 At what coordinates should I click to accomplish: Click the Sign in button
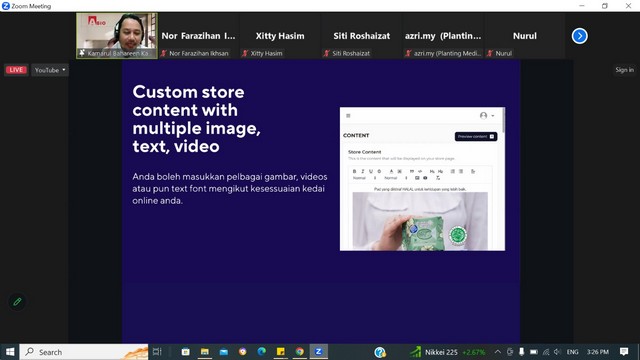[x=624, y=70]
